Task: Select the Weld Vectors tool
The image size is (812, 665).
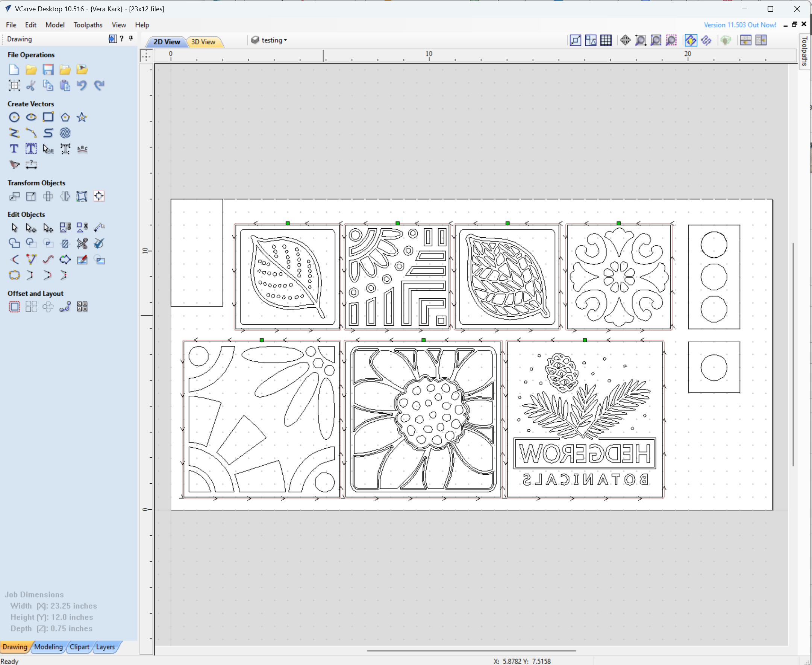Action: click(14, 243)
